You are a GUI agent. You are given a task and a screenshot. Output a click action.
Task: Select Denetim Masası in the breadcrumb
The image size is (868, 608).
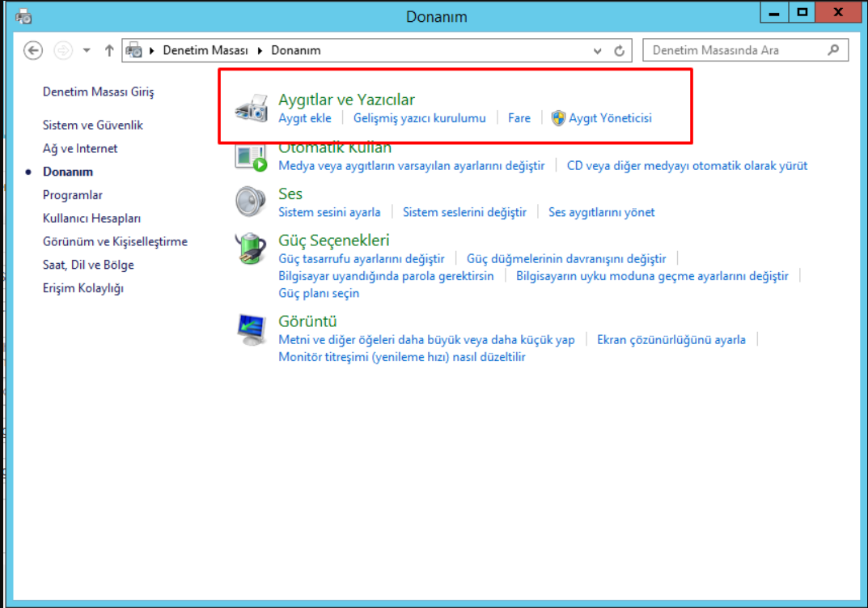(205, 50)
